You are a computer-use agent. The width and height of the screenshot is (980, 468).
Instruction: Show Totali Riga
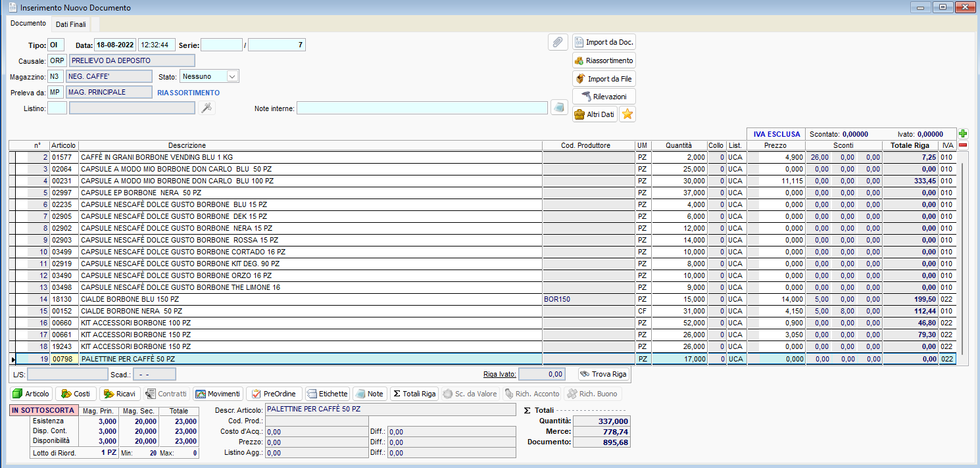coord(414,394)
